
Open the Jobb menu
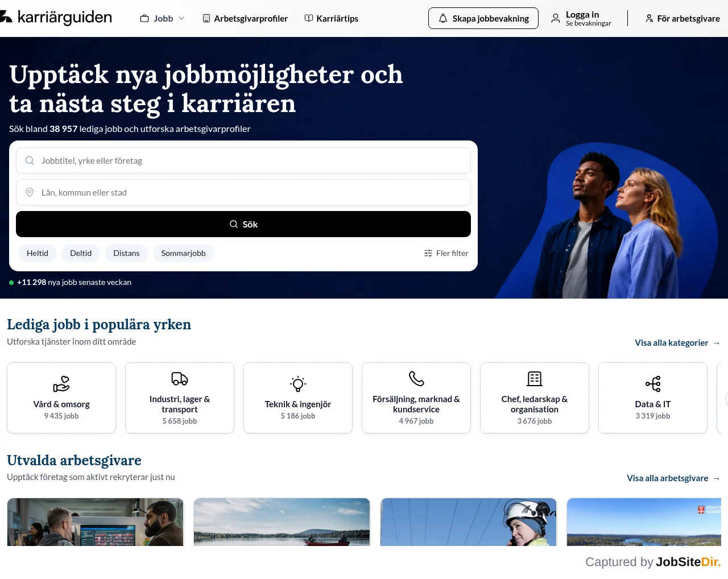pyautogui.click(x=163, y=18)
